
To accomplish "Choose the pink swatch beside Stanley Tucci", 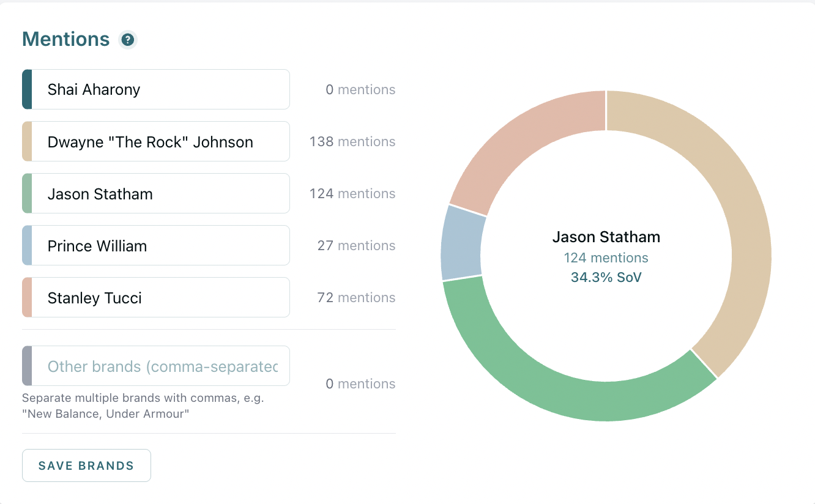I will tap(27, 297).
